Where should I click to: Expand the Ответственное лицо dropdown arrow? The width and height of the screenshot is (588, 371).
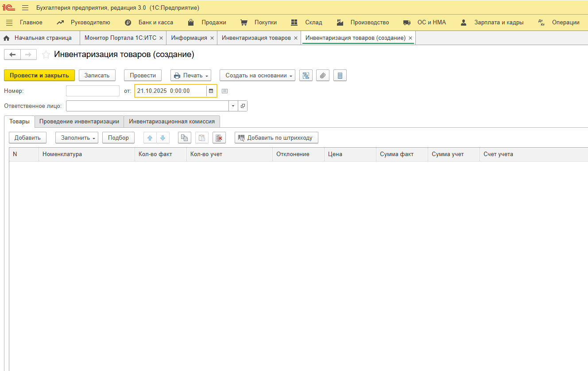coord(233,106)
